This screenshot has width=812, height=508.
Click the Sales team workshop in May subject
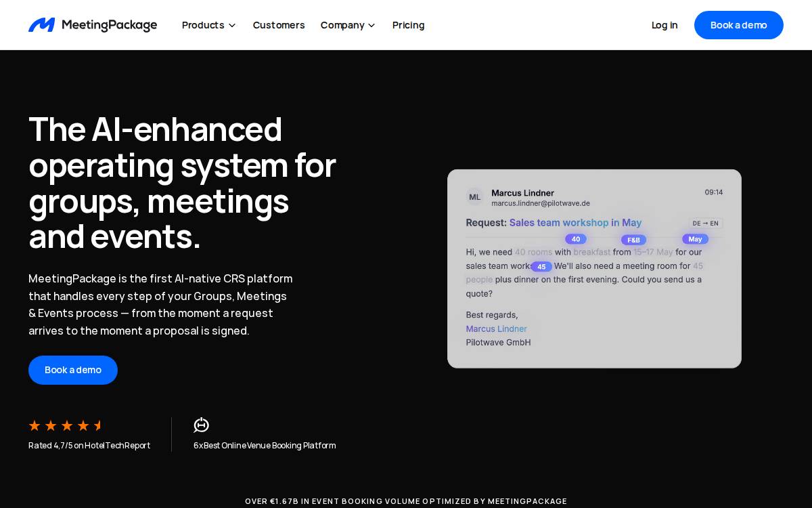(x=575, y=223)
